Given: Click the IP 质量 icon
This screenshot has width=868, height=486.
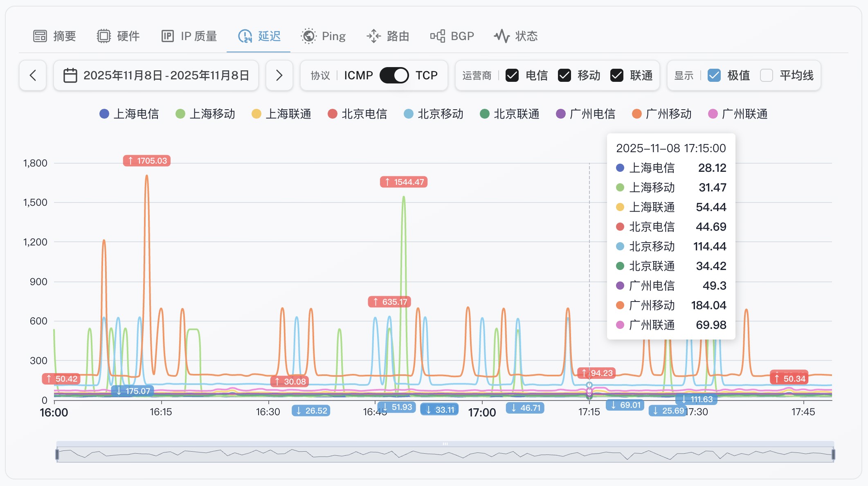Looking at the screenshot, I should 168,36.
